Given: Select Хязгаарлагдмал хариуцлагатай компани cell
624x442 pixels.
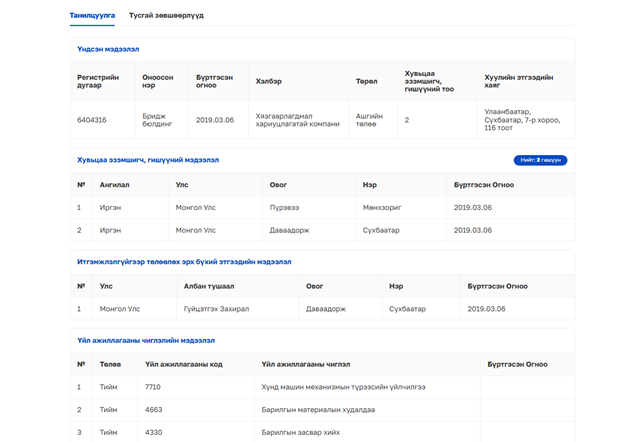Looking at the screenshot, I should pos(298,120).
